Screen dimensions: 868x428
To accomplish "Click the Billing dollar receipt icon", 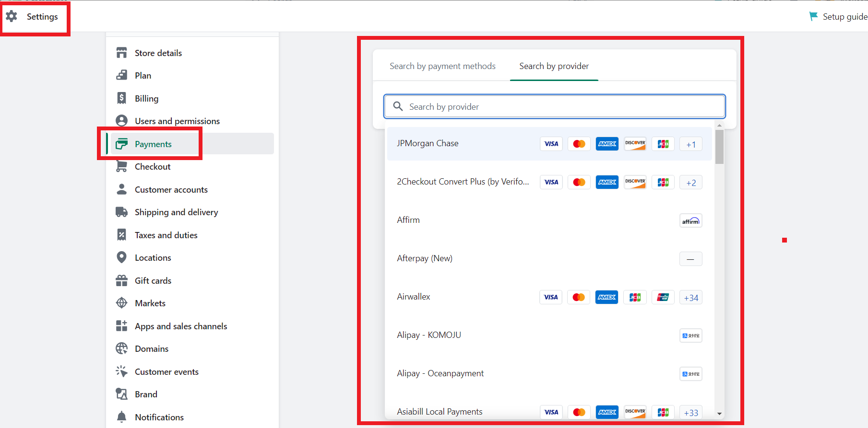I will tap(122, 98).
